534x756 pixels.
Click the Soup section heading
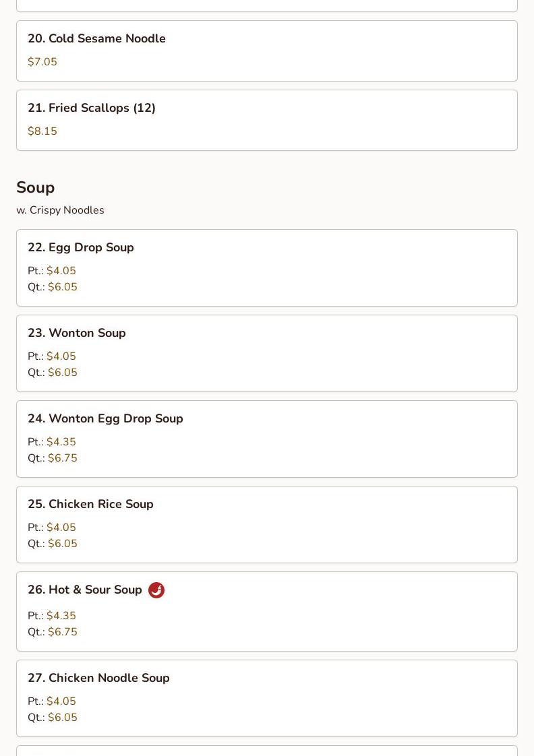pyautogui.click(x=36, y=188)
